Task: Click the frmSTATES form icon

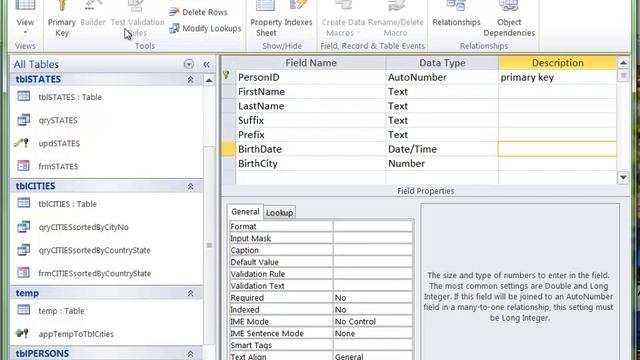Action: point(24,166)
